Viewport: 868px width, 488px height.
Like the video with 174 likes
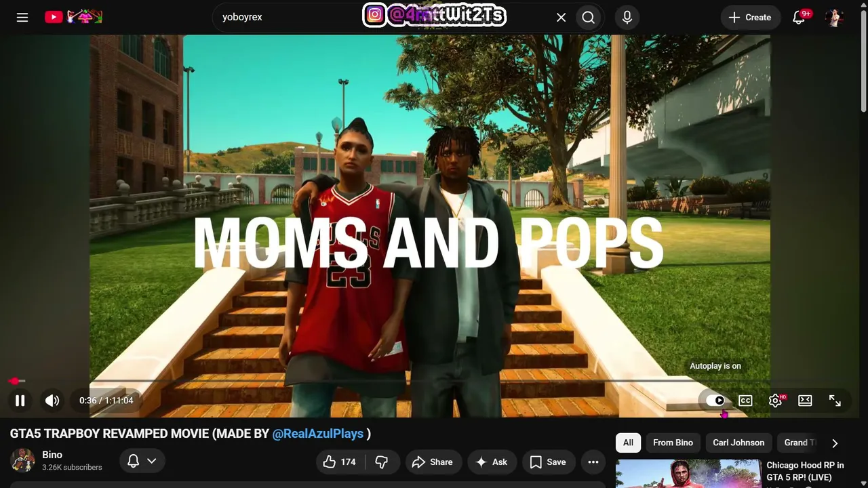(x=340, y=462)
